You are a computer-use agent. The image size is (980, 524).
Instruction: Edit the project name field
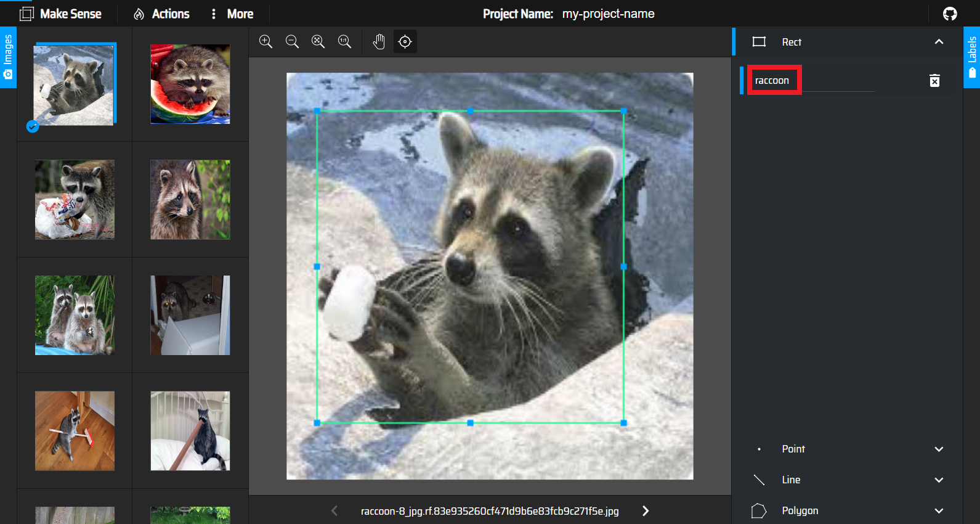click(x=608, y=14)
